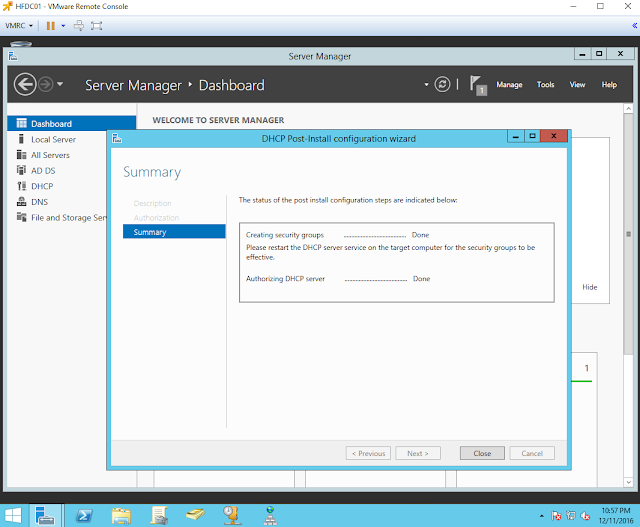Click the scroll document taskbar icon
This screenshot has width=640, height=527.
[x=159, y=515]
